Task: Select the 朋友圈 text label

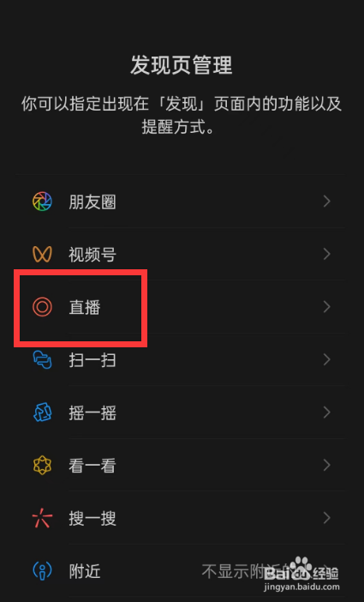Action: click(x=92, y=202)
